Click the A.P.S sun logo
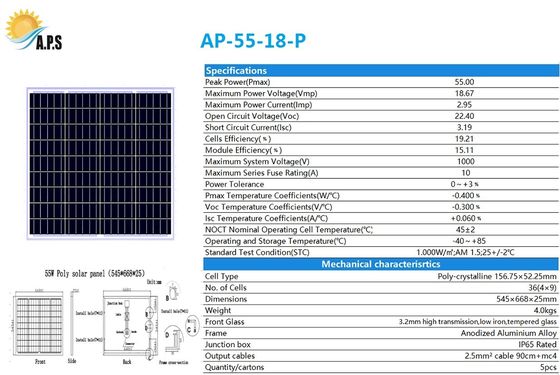This screenshot has width=560, height=375. click(x=34, y=30)
